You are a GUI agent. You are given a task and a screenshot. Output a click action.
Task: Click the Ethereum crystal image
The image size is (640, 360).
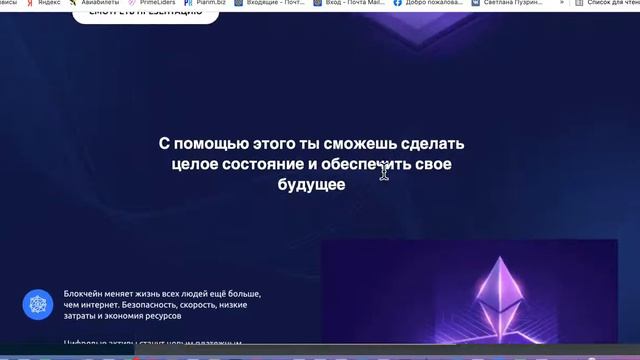point(470,291)
